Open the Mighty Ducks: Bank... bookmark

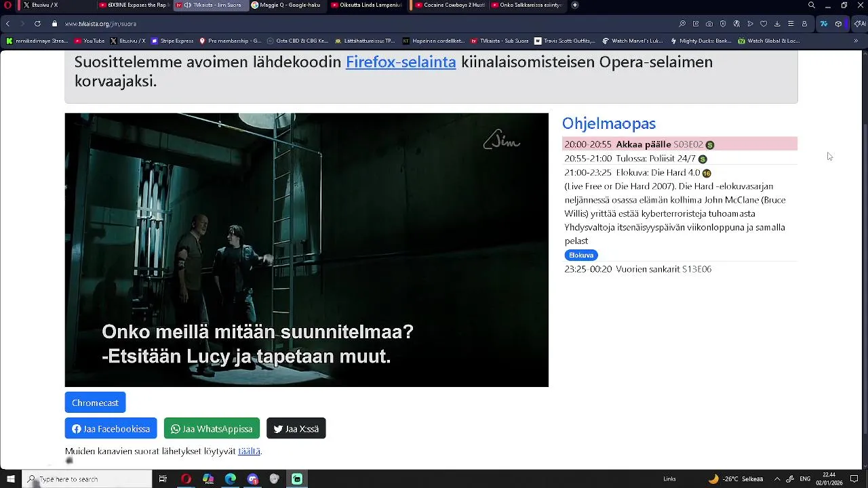coord(701,41)
